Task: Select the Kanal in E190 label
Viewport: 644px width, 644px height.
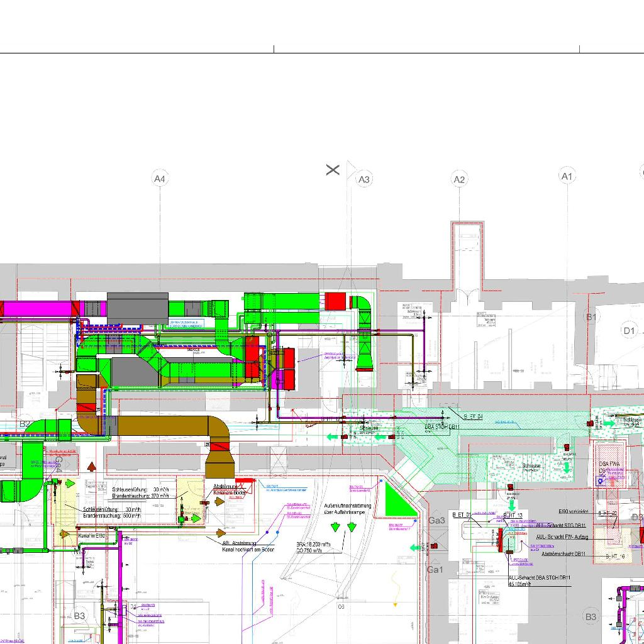Action: [91, 536]
